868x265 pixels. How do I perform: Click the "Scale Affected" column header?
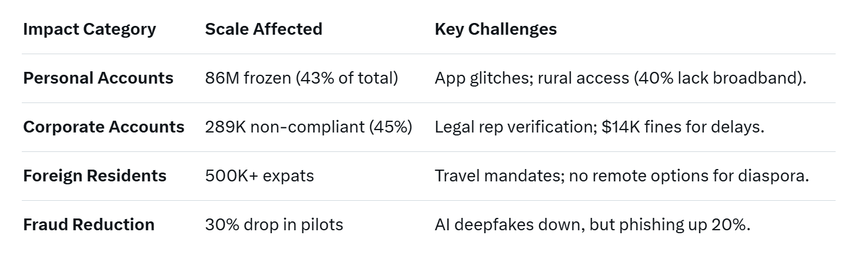pyautogui.click(x=263, y=29)
